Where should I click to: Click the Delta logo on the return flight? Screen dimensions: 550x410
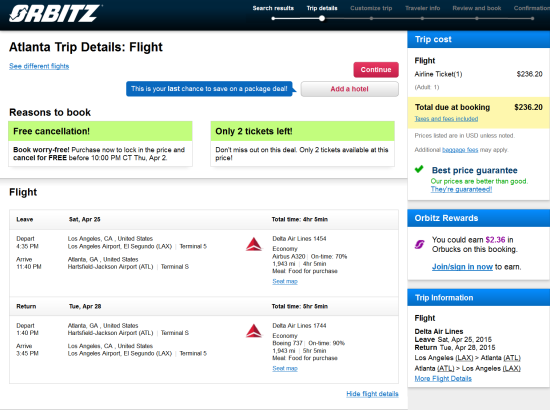point(254,331)
